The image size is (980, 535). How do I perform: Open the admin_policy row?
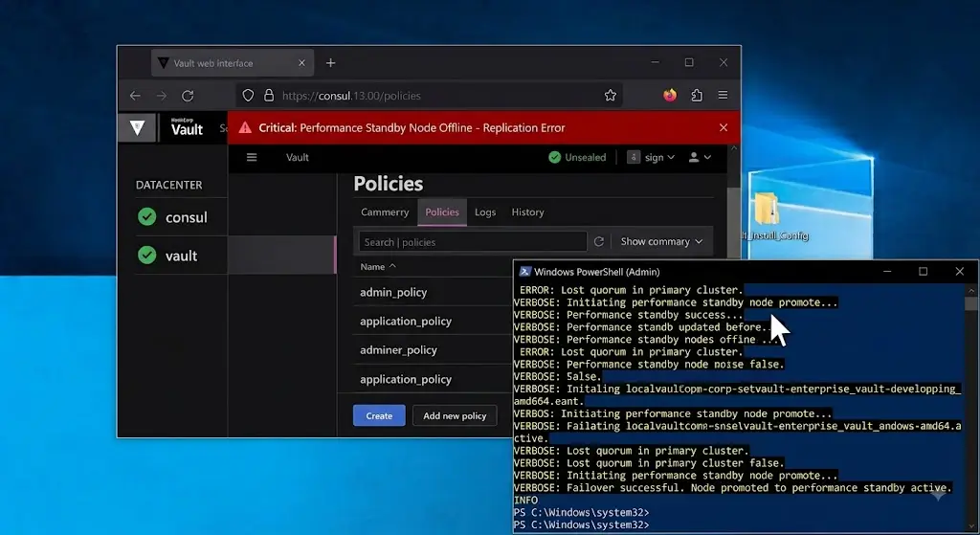click(x=433, y=292)
